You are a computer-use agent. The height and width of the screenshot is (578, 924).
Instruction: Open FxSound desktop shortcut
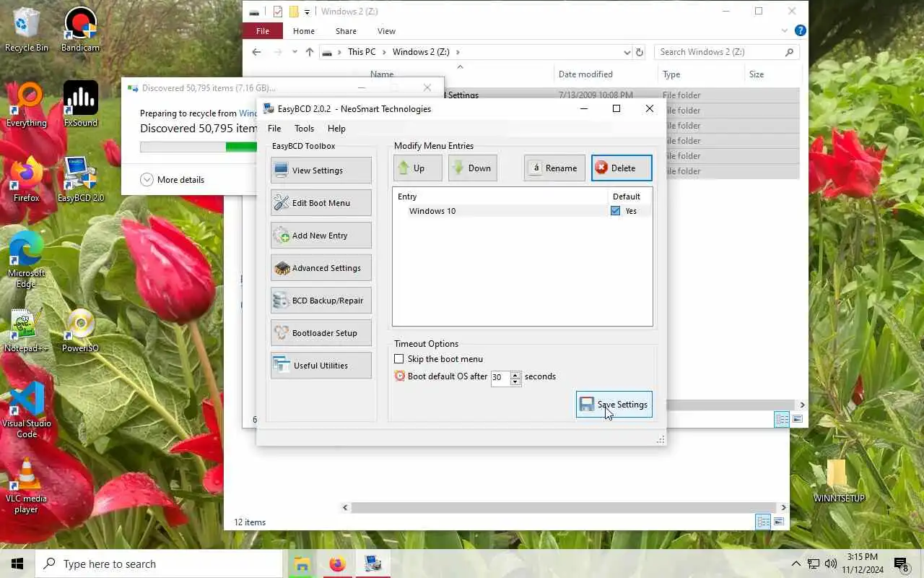[80, 105]
